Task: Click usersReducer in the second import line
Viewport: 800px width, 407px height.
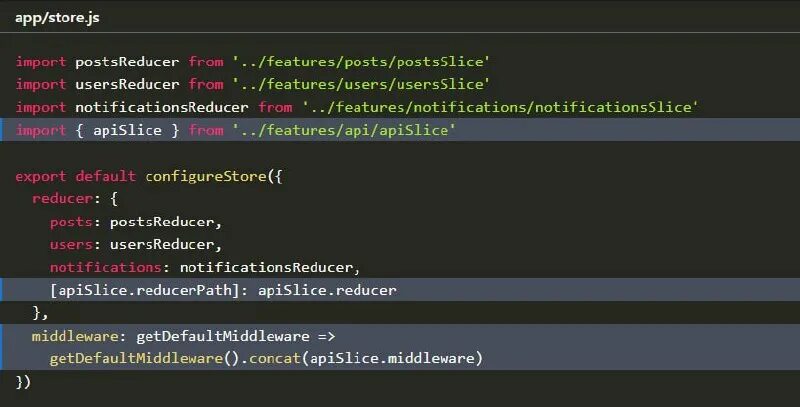Action: coord(127,84)
